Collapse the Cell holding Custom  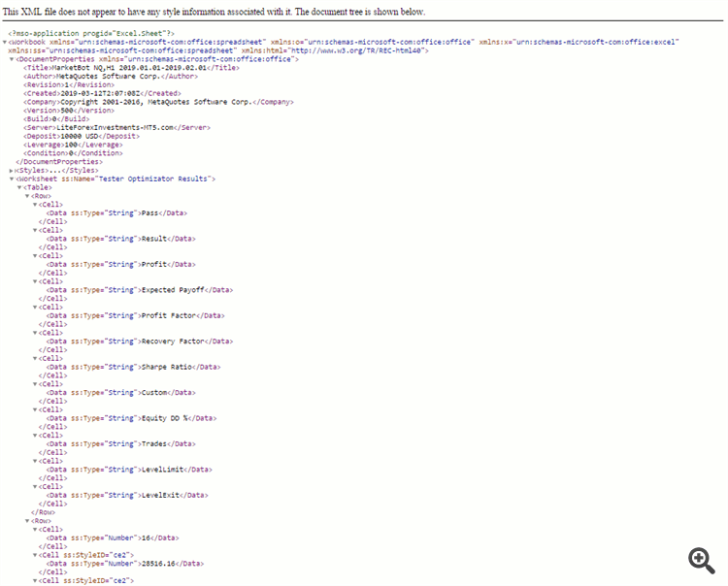point(35,384)
